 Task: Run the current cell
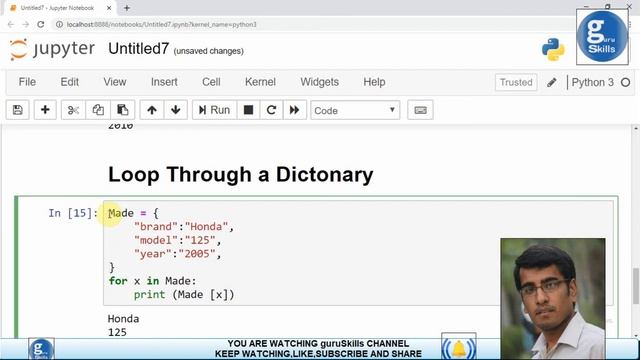[214, 110]
